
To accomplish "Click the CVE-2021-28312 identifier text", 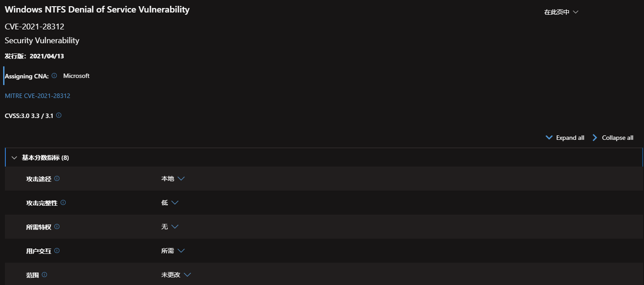I will [34, 27].
